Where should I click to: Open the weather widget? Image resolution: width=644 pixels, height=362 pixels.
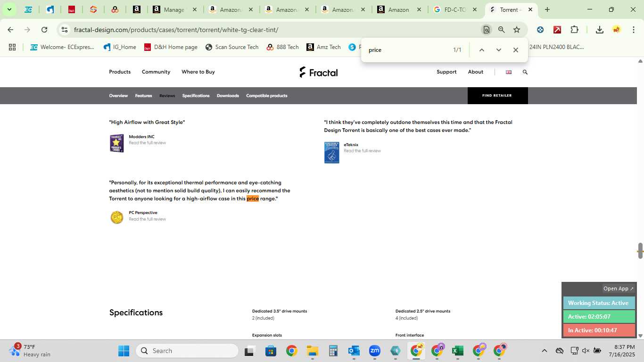31,351
